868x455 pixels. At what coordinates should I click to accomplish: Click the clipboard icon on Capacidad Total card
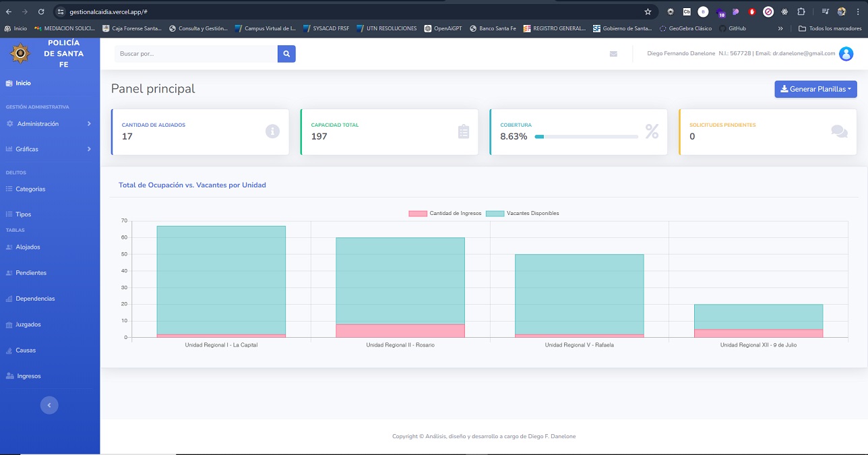point(463,131)
